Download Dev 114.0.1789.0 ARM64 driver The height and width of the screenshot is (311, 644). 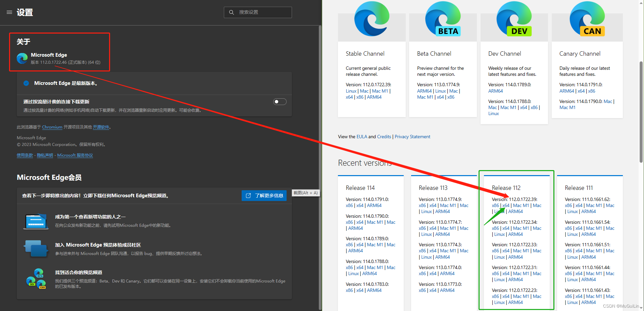pos(495,91)
